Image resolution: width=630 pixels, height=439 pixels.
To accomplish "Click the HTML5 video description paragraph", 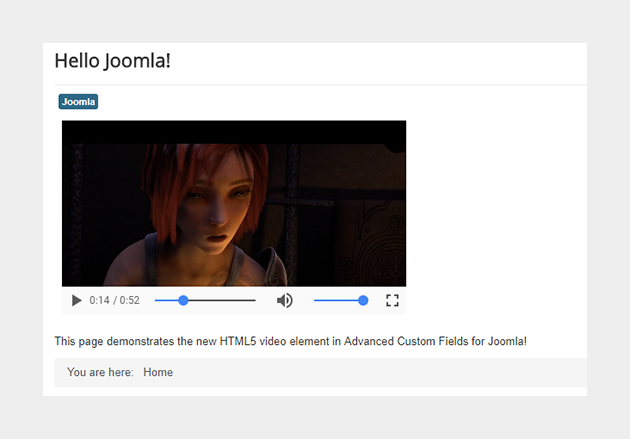I will 290,341.
